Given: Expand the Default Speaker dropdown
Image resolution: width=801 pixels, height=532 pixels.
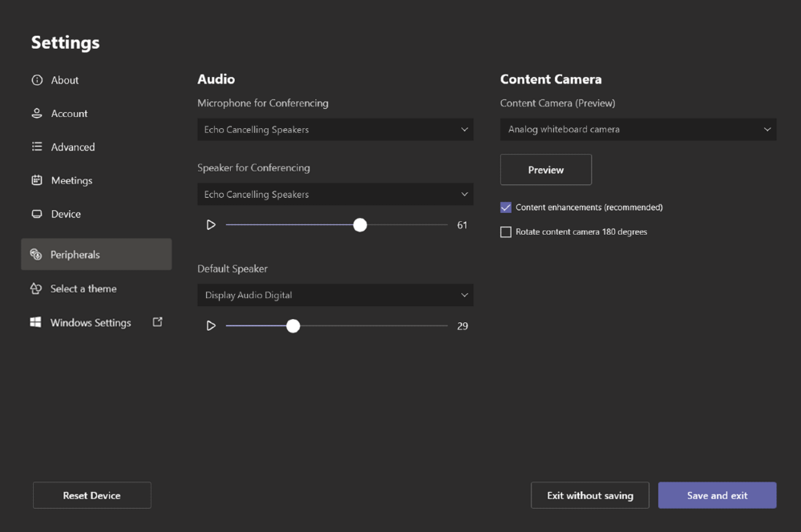Looking at the screenshot, I should [x=335, y=295].
